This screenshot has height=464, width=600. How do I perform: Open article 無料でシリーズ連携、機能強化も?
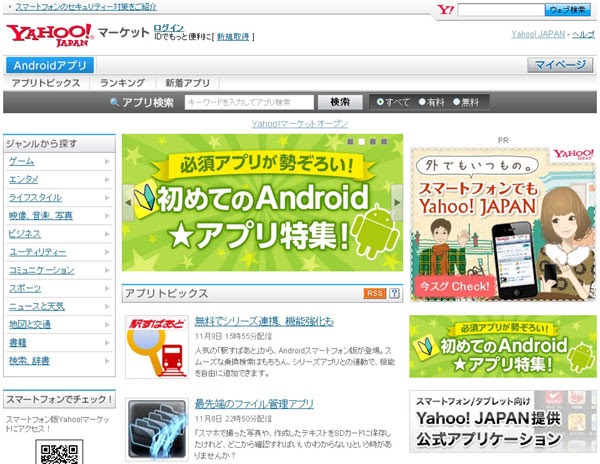click(264, 321)
